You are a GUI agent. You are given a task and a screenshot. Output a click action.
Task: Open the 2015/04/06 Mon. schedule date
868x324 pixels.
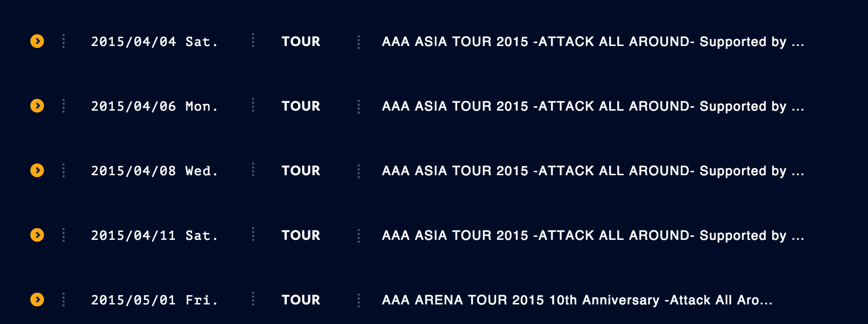click(154, 106)
